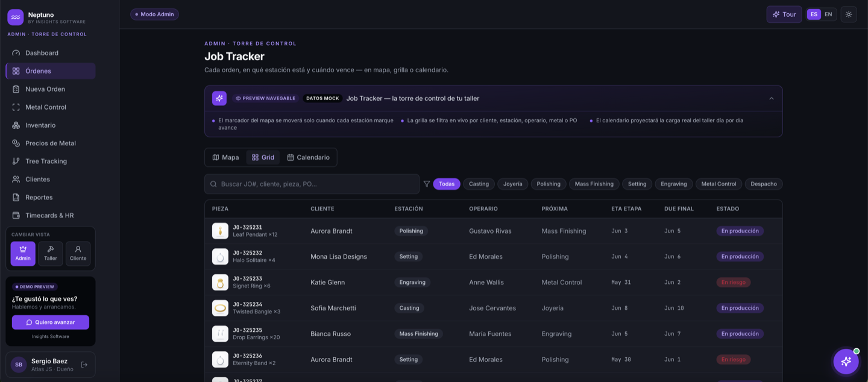Switch view to Cliente role
Image resolution: width=868 pixels, height=382 pixels.
click(78, 254)
